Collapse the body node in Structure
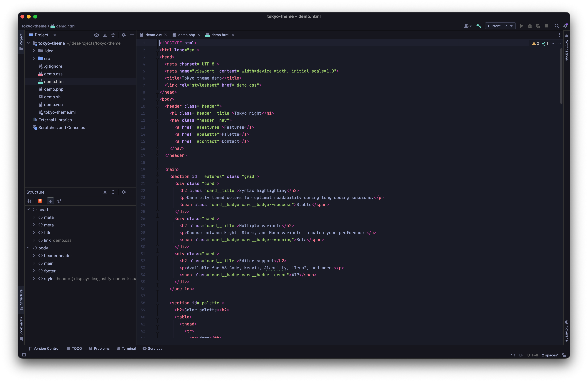 click(x=28, y=248)
